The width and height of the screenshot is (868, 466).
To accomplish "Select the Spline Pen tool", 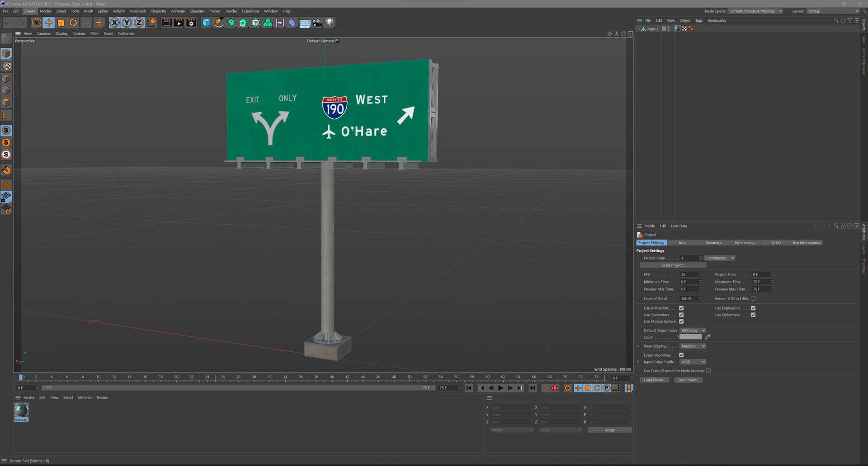I will [219, 23].
